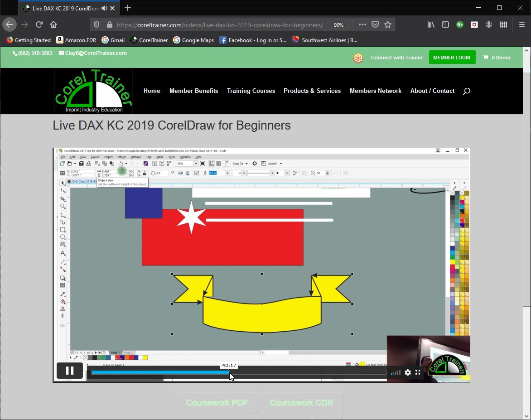531x420 pixels.
Task: Go back using browser back arrow
Action: [10, 24]
